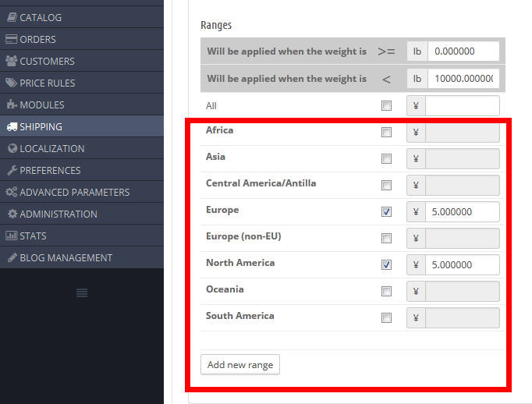The height and width of the screenshot is (404, 532).
Task: Open the Advanced Parameters menu
Action: coord(74,192)
